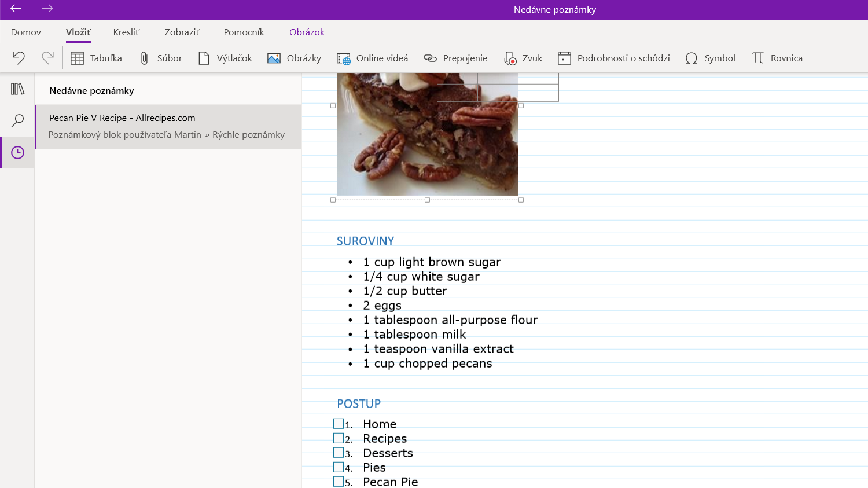This screenshot has width=868, height=488.
Task: Add a link via Prepojenie
Action: [x=455, y=58]
